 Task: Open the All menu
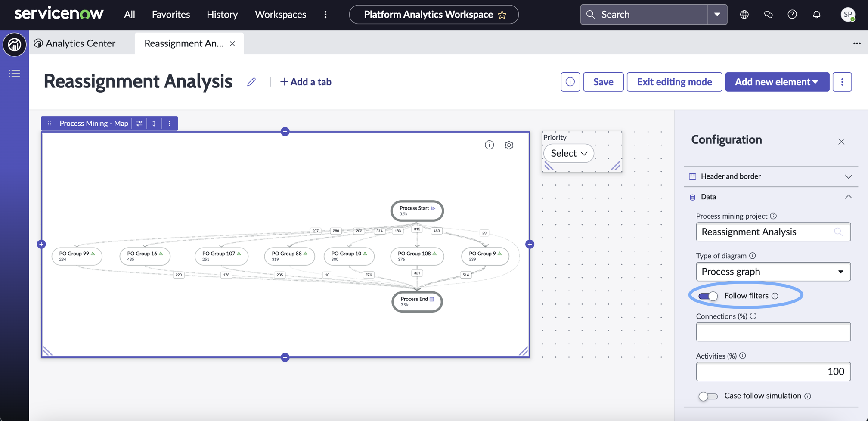pyautogui.click(x=130, y=14)
